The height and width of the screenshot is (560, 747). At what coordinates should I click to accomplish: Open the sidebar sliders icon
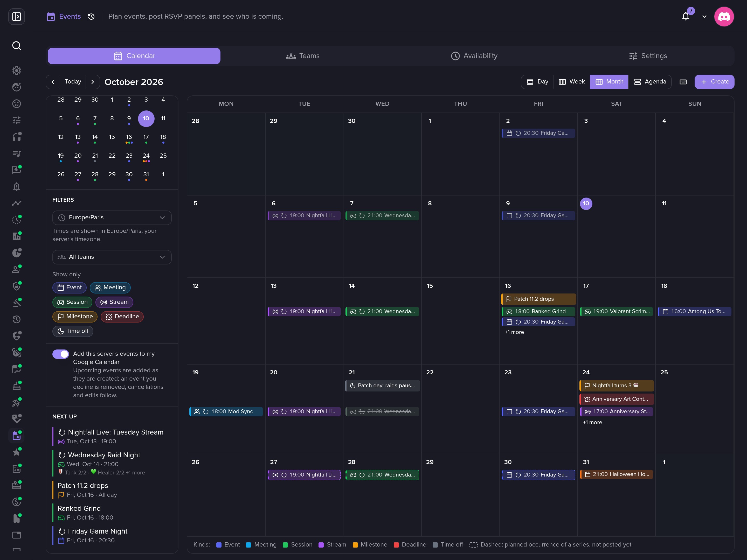(x=17, y=120)
